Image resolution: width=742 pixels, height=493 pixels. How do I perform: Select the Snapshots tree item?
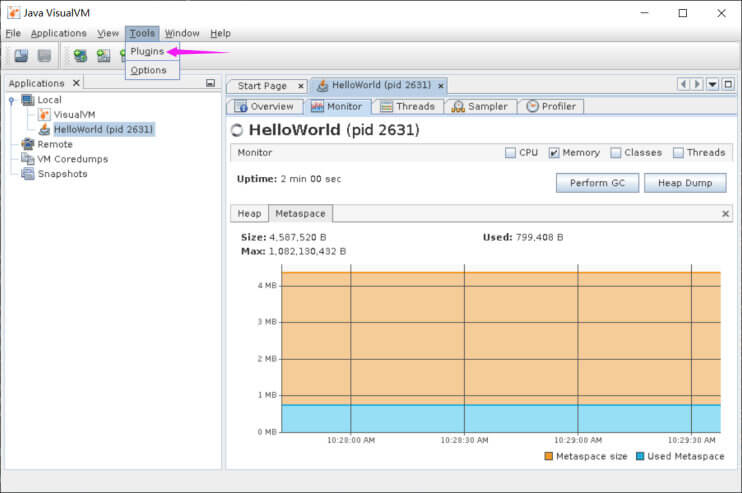click(62, 174)
